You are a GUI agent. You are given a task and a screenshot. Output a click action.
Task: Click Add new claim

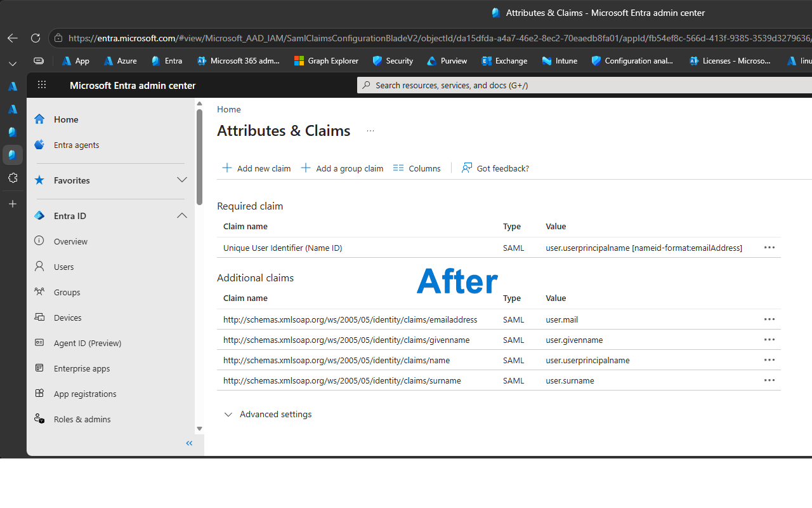coord(256,168)
